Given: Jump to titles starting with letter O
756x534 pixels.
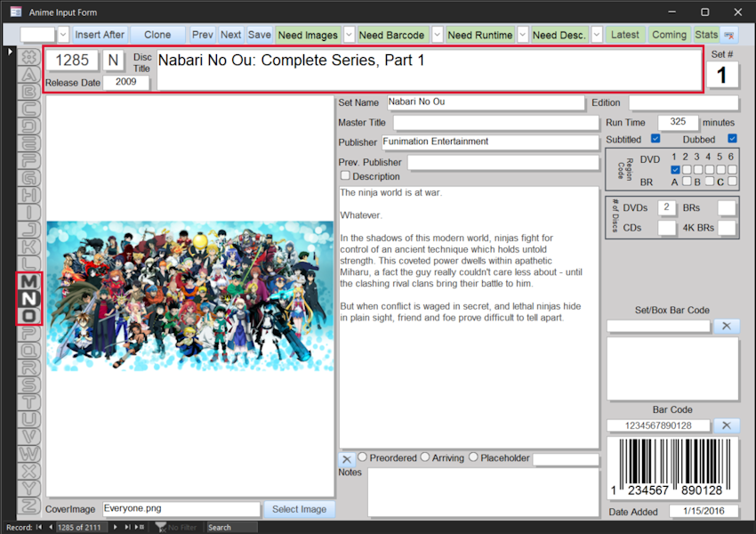Looking at the screenshot, I should pyautogui.click(x=29, y=317).
